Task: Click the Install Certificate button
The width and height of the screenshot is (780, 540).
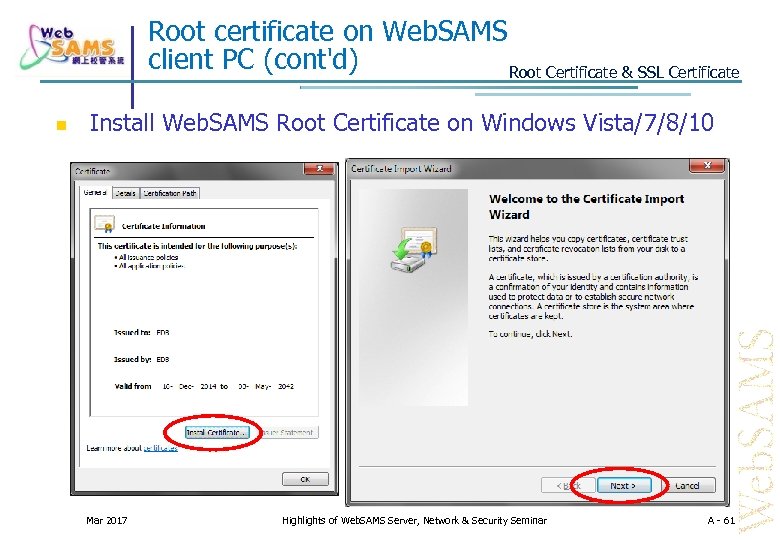Action: tap(217, 432)
